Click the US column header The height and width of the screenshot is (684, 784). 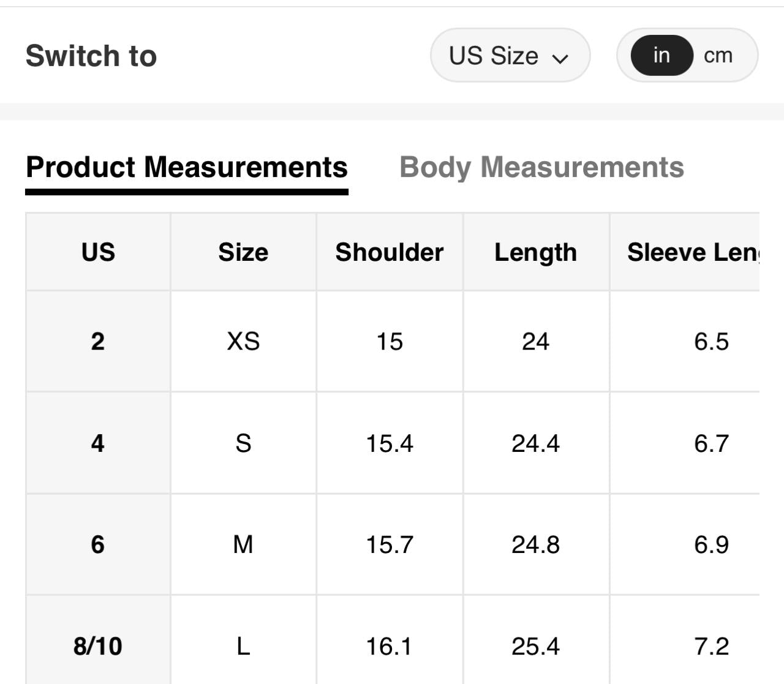point(98,252)
